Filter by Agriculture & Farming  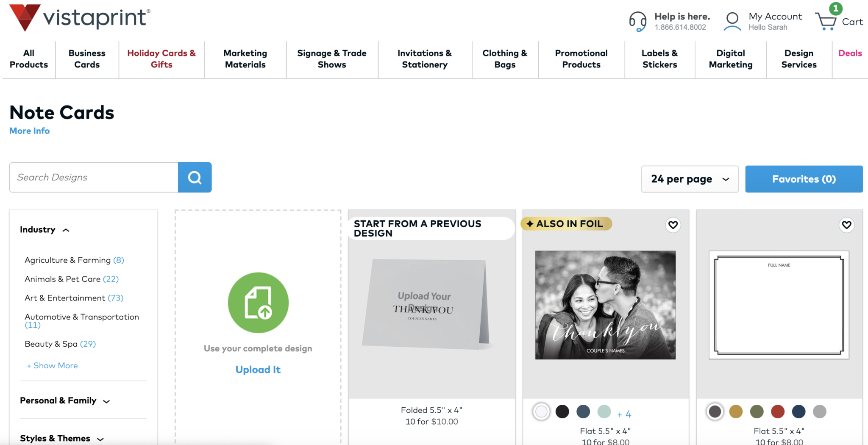tap(74, 260)
